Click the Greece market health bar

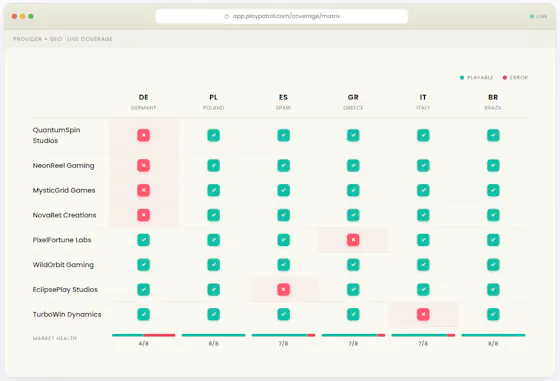coord(353,335)
